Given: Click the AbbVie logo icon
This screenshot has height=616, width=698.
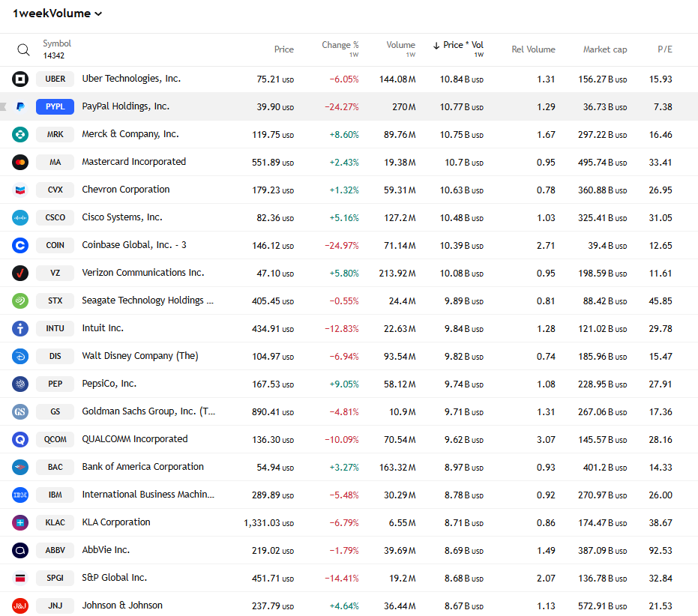Looking at the screenshot, I should click(20, 550).
